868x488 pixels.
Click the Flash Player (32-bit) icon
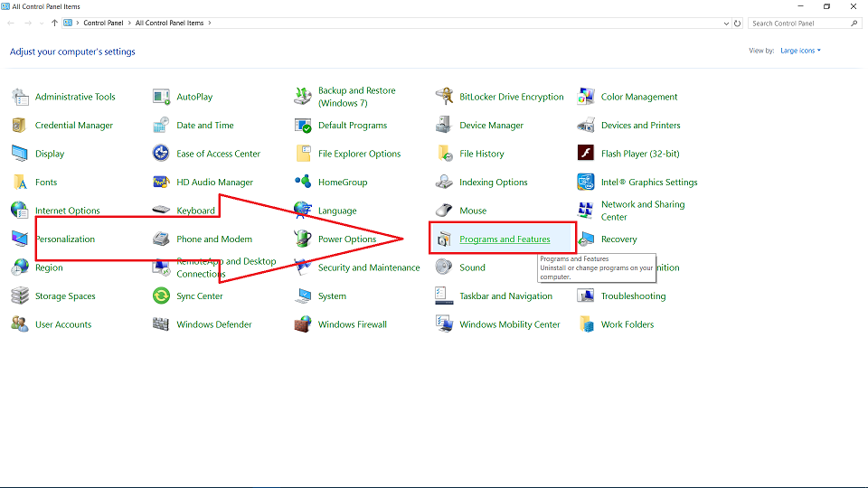(586, 154)
